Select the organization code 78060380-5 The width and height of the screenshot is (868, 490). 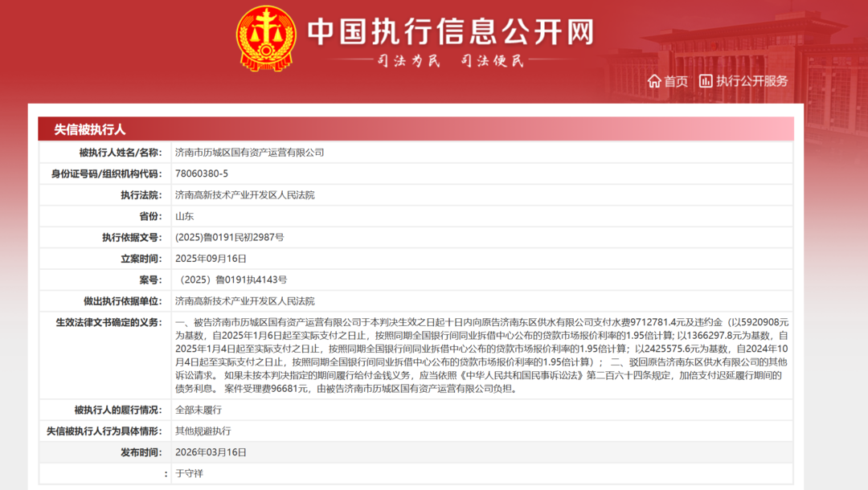coord(202,174)
